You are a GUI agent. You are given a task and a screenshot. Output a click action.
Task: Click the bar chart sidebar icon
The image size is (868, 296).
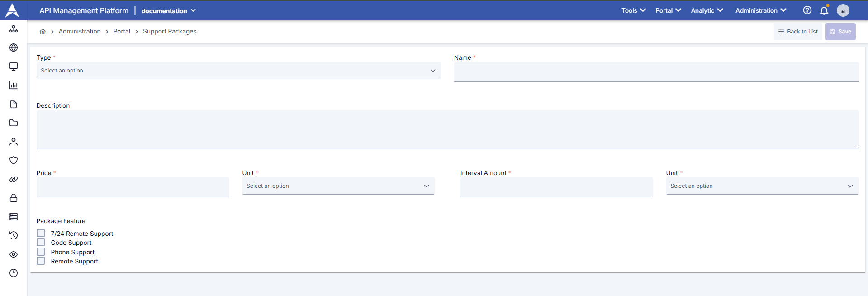point(14,85)
